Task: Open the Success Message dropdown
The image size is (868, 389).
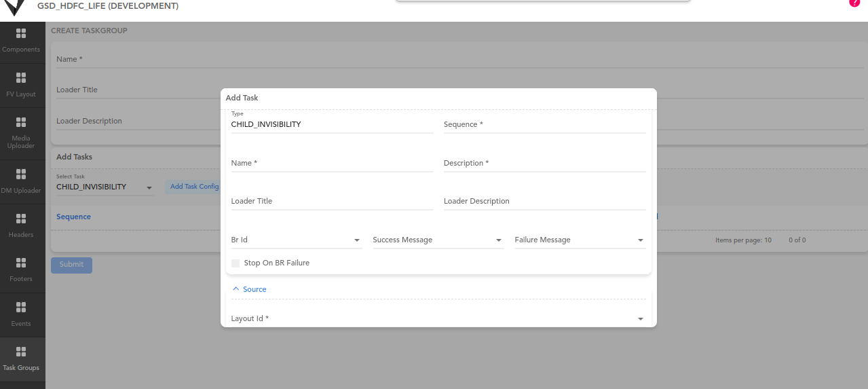Action: click(438, 240)
